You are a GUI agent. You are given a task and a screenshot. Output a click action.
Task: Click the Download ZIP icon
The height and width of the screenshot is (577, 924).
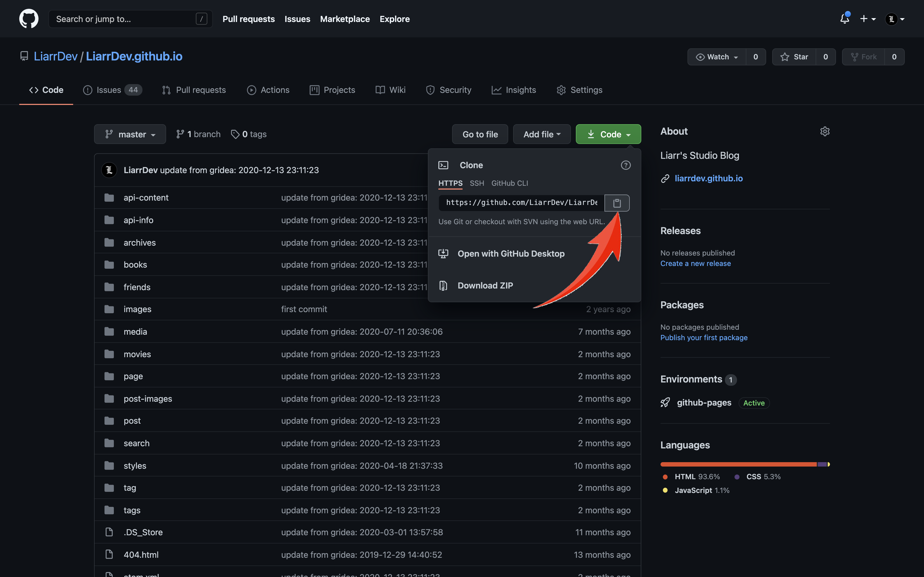click(x=443, y=285)
